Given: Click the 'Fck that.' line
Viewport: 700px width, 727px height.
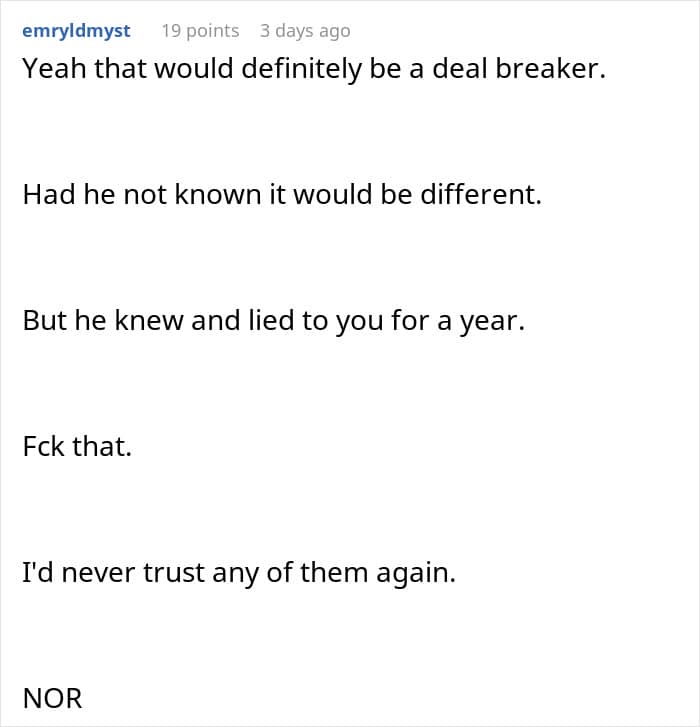Looking at the screenshot, I should coord(77,446).
